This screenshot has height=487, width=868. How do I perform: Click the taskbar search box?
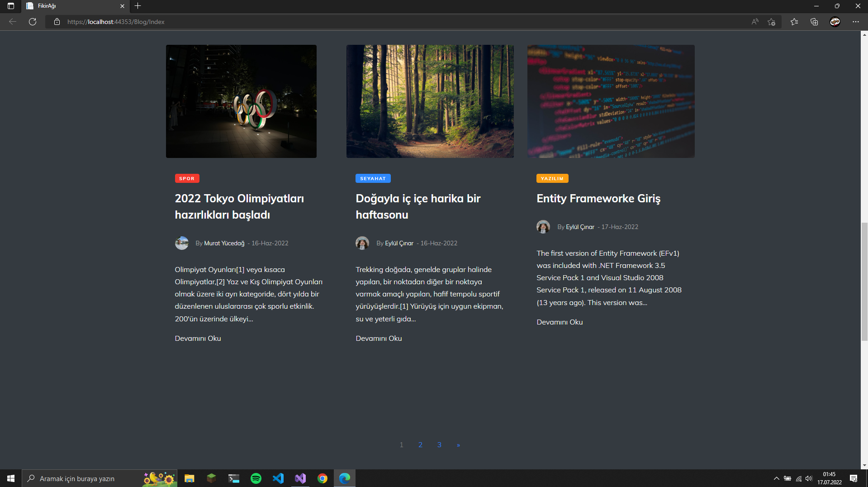tap(100, 478)
